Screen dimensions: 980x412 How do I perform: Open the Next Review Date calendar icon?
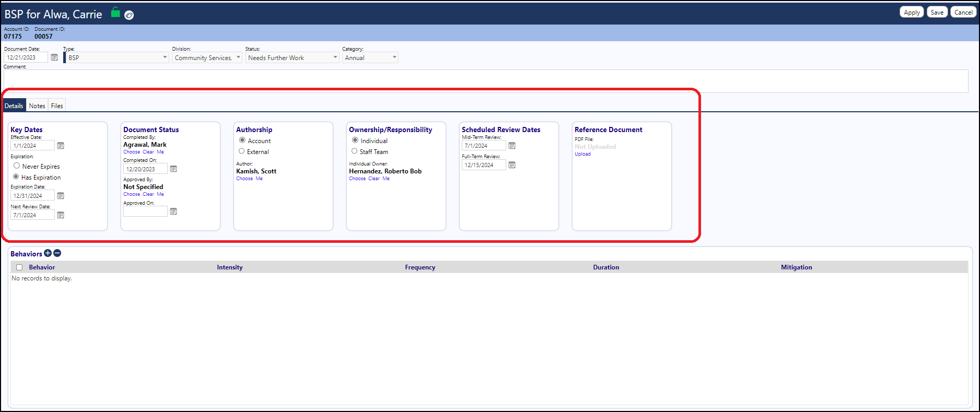coord(61,215)
